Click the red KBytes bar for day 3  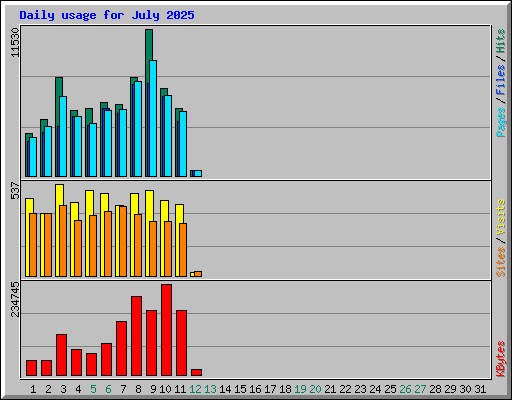tap(61, 355)
